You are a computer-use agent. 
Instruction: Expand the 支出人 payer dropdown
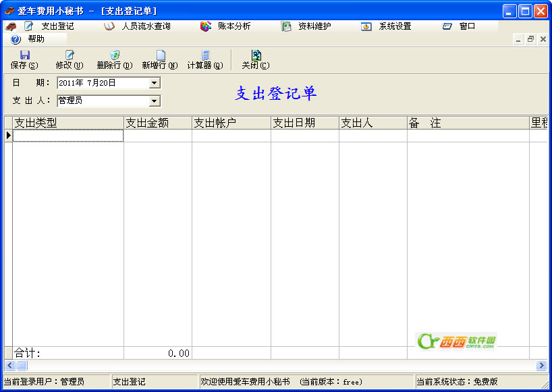tap(155, 101)
